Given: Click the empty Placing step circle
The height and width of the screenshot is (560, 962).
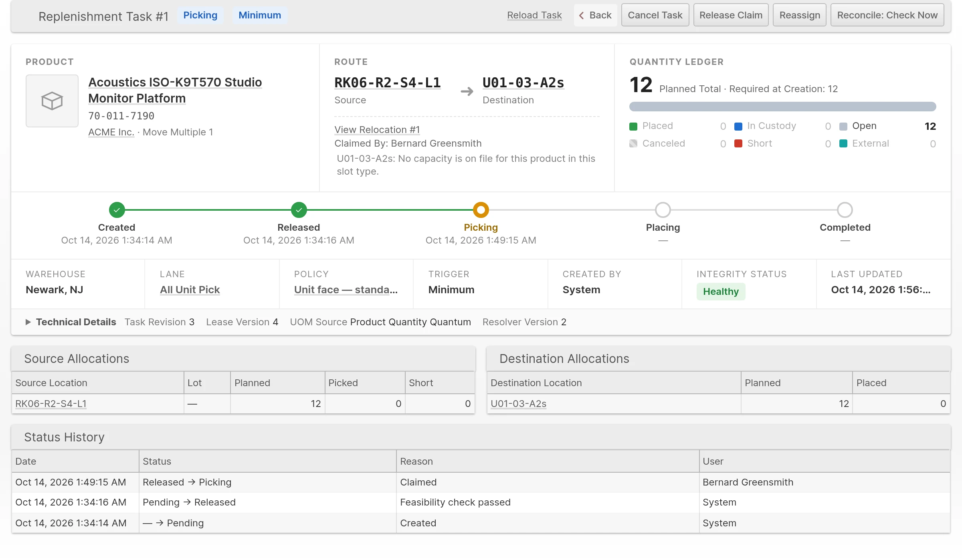Looking at the screenshot, I should [x=663, y=210].
